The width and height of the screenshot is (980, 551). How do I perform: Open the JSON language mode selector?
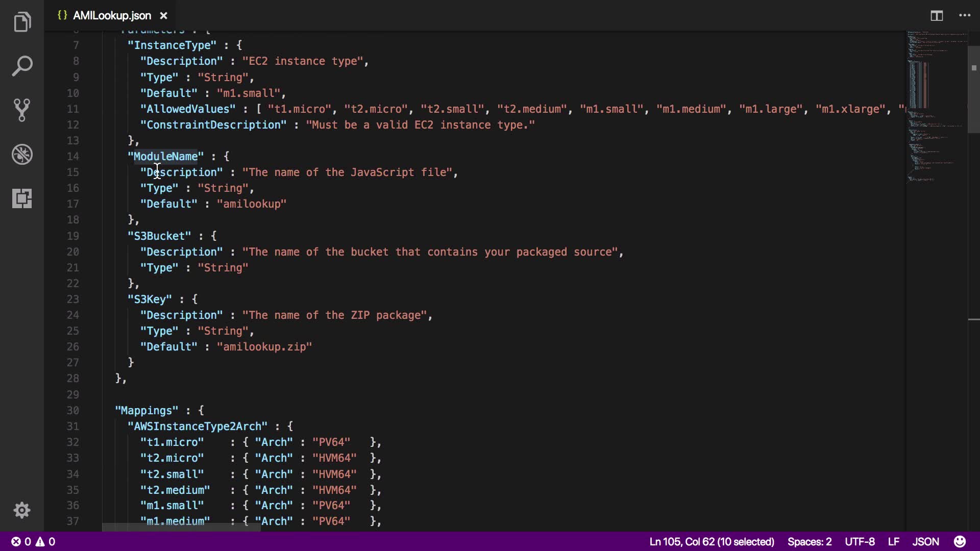point(925,541)
